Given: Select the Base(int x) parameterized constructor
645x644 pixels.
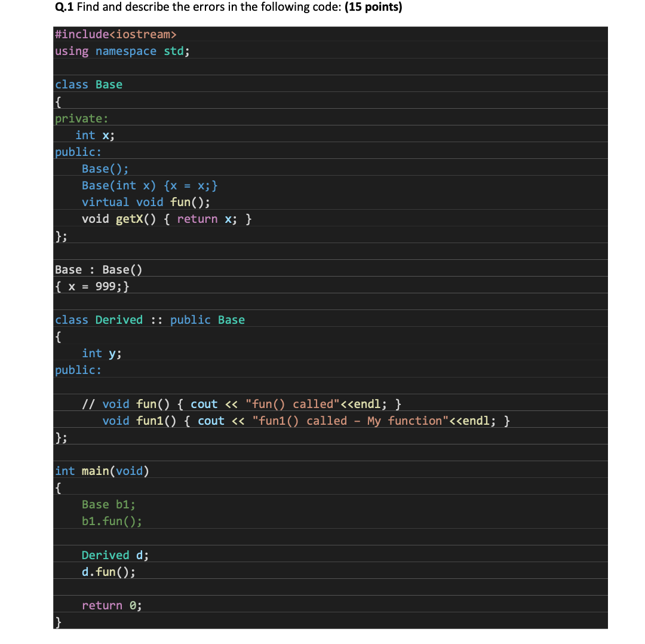Looking at the screenshot, I should (x=149, y=185).
